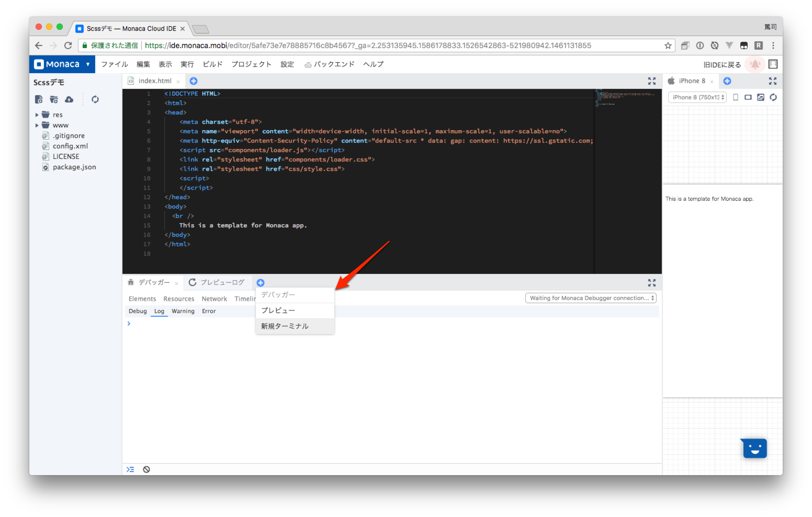Open Chrome's three-dot menu

773,45
